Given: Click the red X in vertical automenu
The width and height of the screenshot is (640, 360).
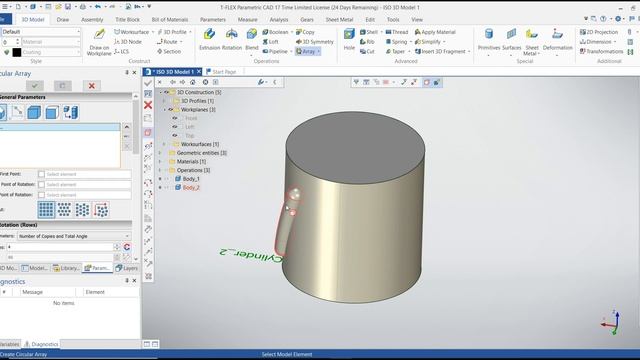Looking at the screenshot, I should (x=148, y=105).
